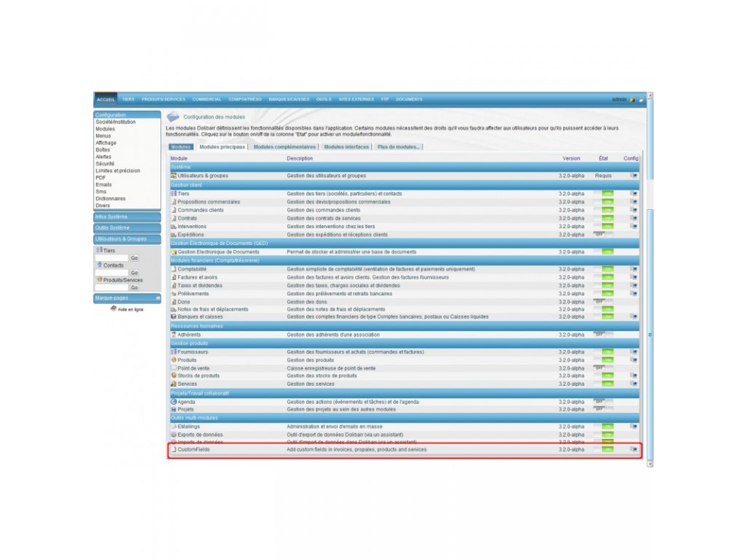This screenshot has height=560, width=747.
Task: Click Go button under Produits/Services search
Action: click(x=134, y=287)
